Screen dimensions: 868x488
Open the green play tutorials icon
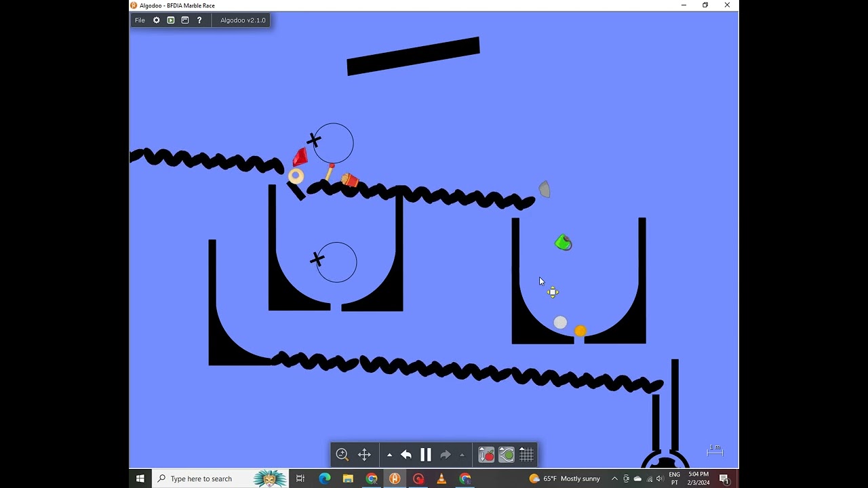(171, 20)
